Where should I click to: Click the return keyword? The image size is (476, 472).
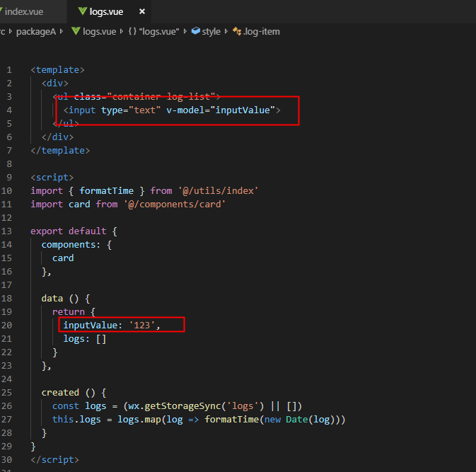coord(69,311)
